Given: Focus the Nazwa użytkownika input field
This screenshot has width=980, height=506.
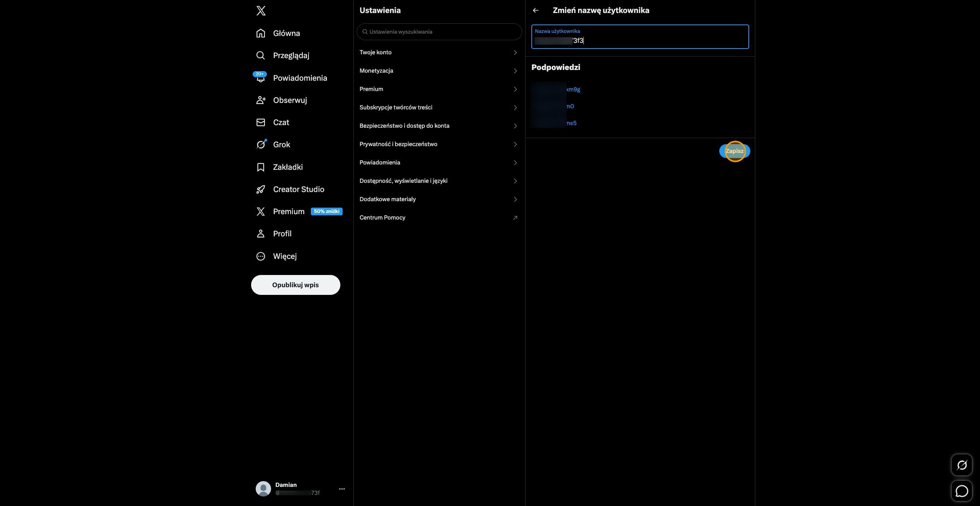Looking at the screenshot, I should pyautogui.click(x=640, y=37).
